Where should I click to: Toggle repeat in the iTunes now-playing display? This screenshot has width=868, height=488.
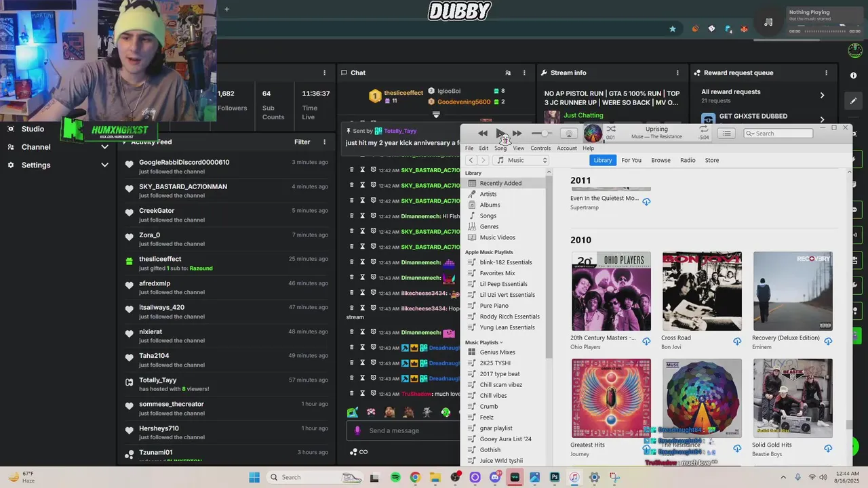703,129
